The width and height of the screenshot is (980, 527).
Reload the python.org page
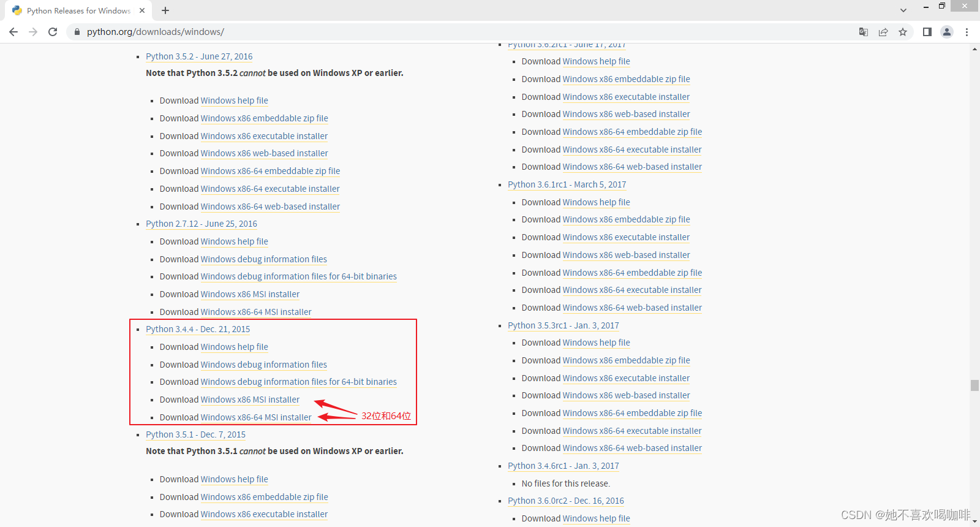(x=53, y=32)
